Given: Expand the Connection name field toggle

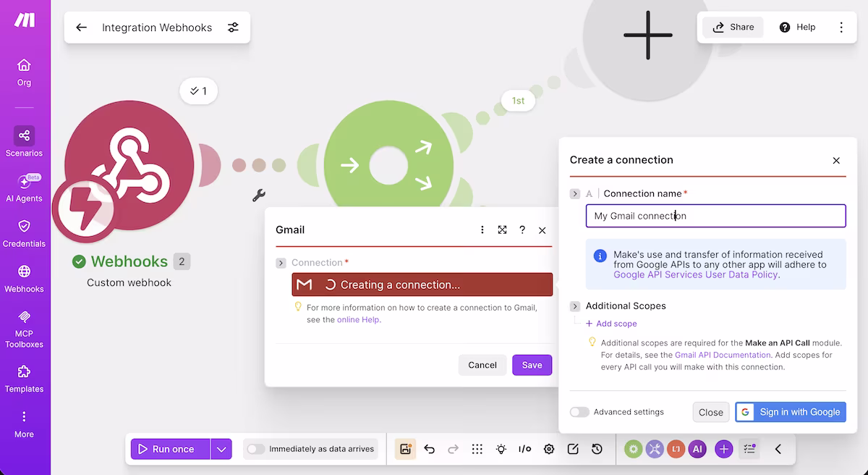Looking at the screenshot, I should tap(575, 193).
